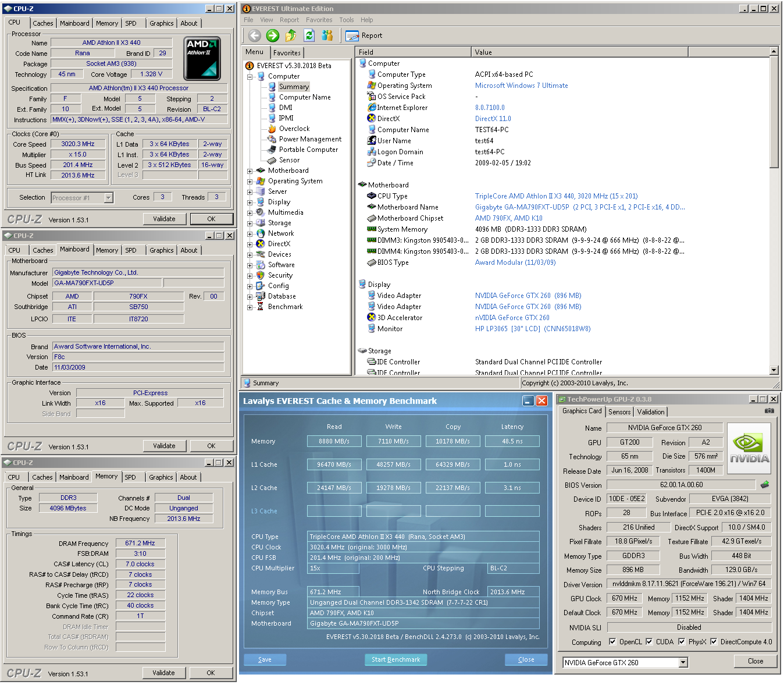The image size is (784, 685).
Task: Toggle the CUDA checkbox in GPU-Z
Action: 649,642
